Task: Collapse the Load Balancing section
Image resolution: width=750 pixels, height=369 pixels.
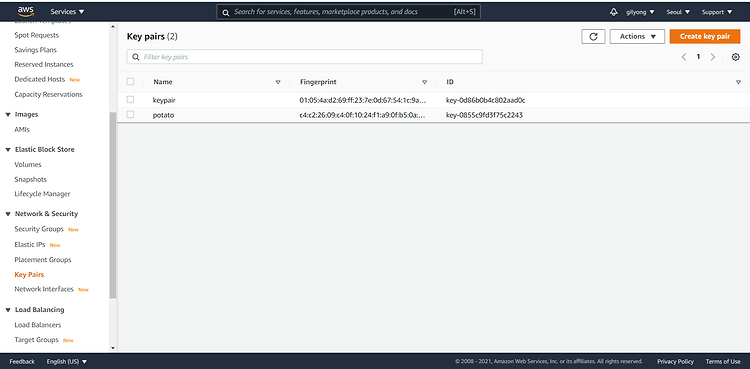Action: [x=8, y=310]
